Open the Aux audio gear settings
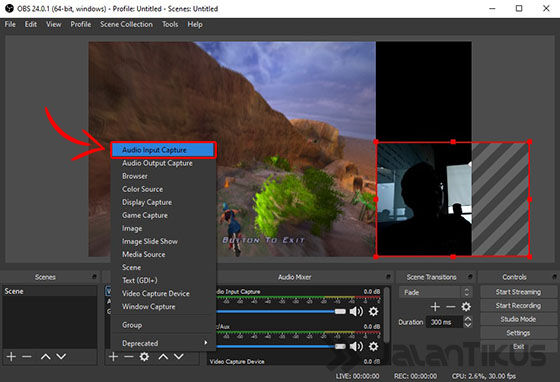Screen dimensions: 560x382 pos(373,346)
